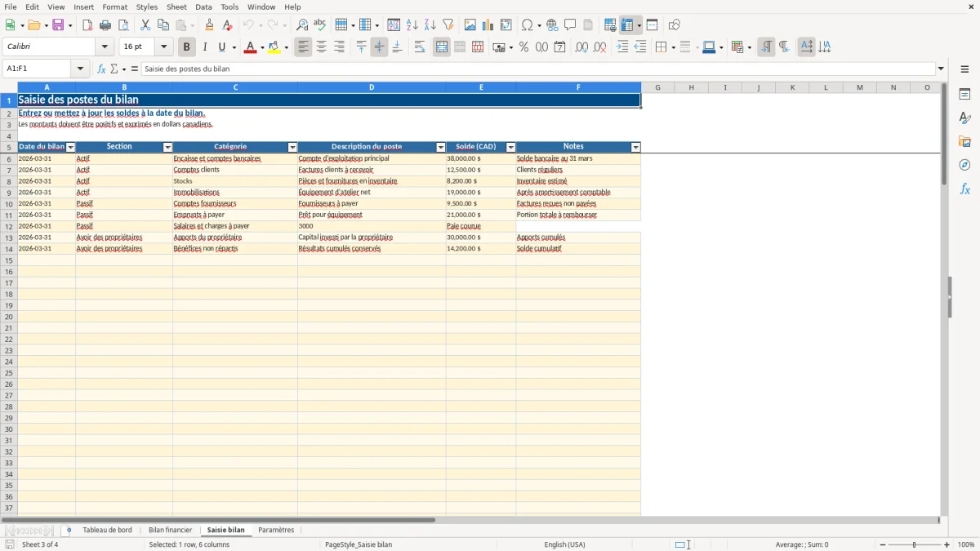This screenshot has width=980, height=551.
Task: Open the Format menu
Action: (115, 7)
